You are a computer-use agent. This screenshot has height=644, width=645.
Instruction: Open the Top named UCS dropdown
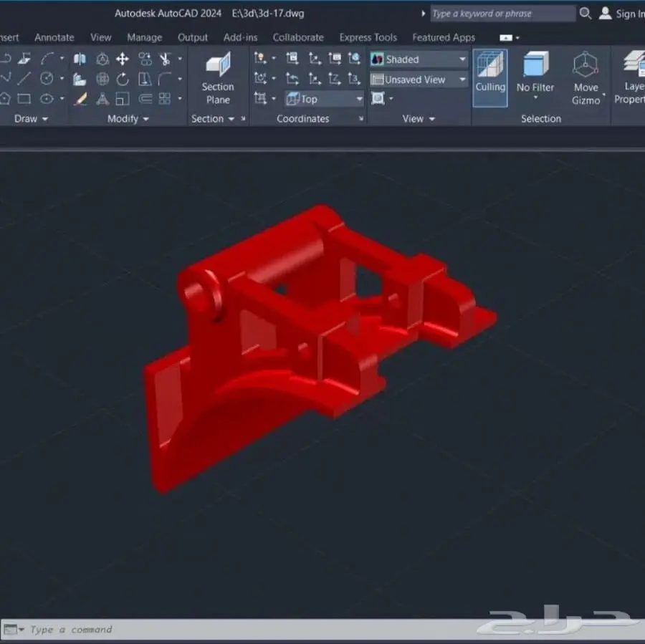325,99
